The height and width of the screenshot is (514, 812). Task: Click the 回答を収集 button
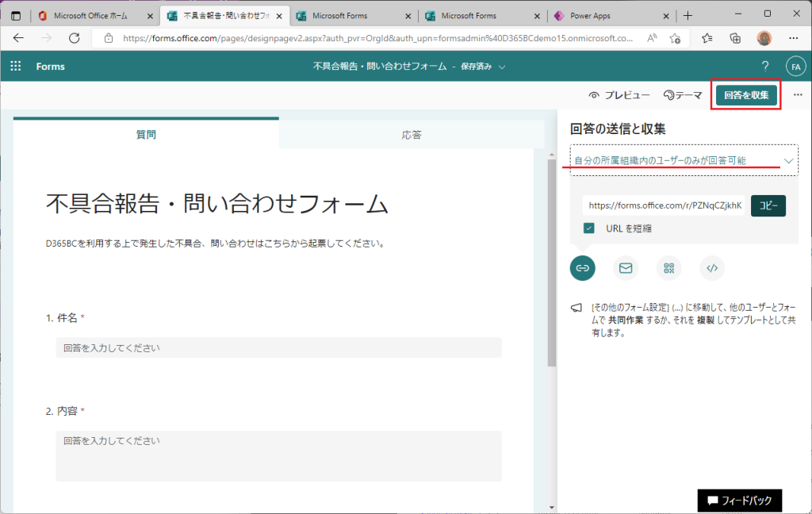coord(745,95)
